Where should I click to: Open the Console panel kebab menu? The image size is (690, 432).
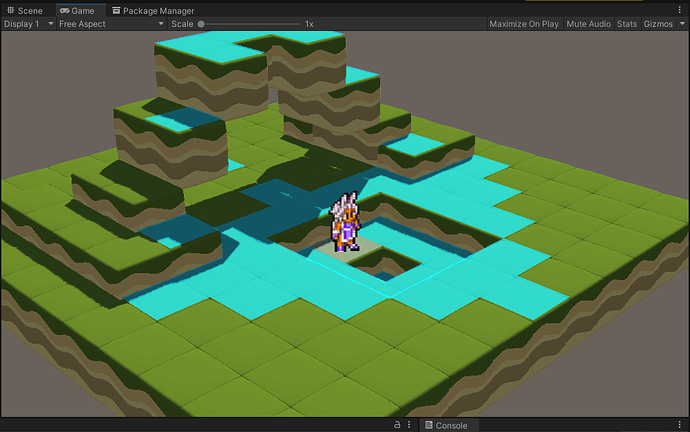point(679,425)
